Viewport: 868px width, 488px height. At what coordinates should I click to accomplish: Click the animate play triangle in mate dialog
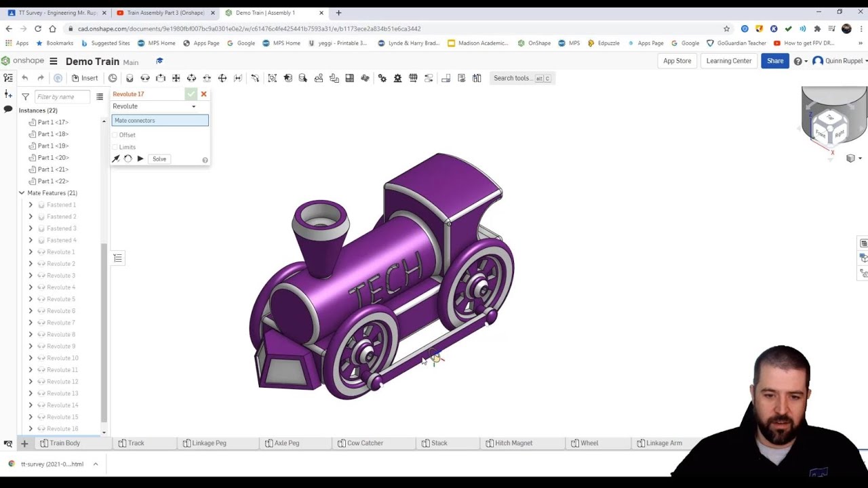pos(140,159)
